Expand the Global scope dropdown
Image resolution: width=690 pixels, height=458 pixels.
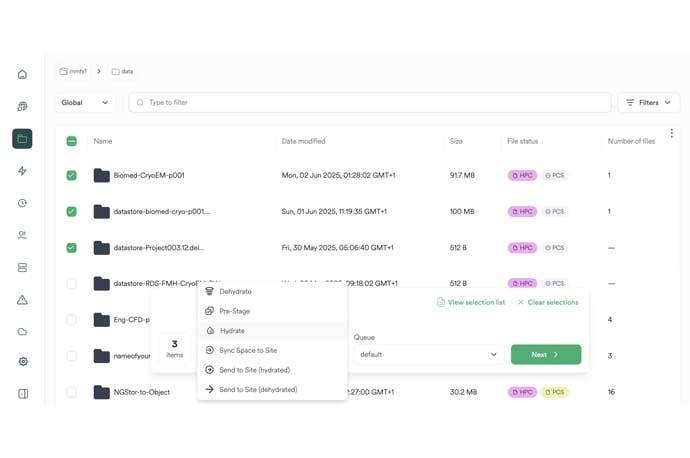pos(84,102)
